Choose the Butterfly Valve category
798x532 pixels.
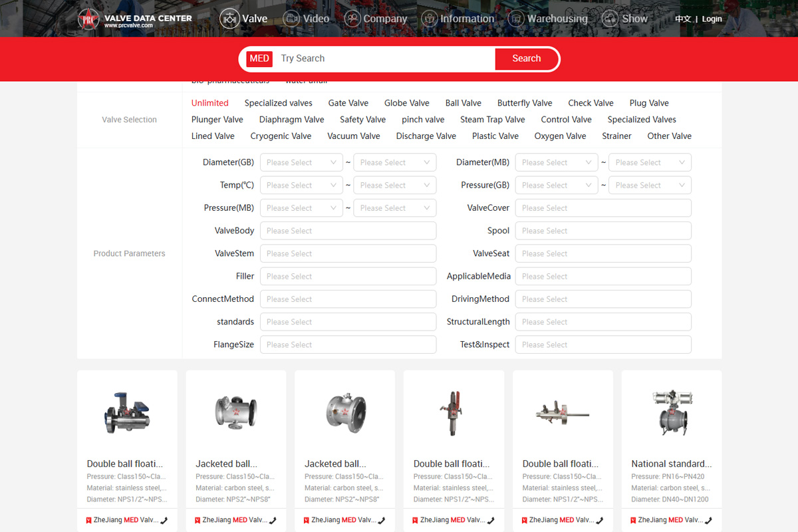[525, 103]
